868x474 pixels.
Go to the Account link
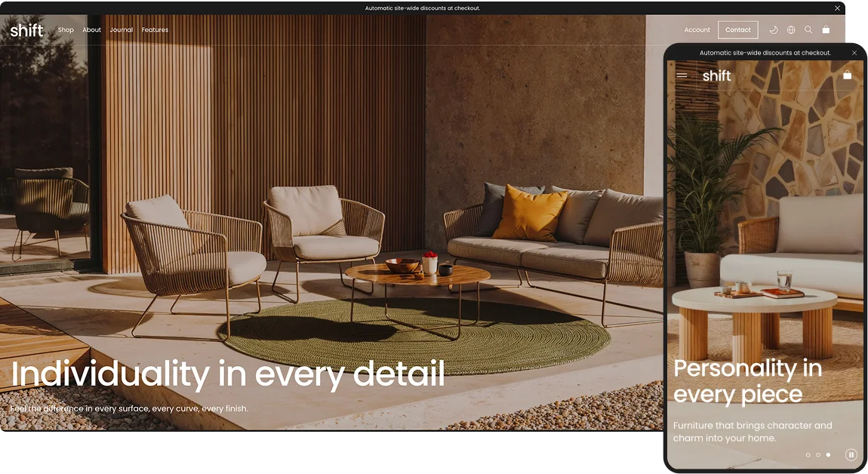pyautogui.click(x=697, y=30)
